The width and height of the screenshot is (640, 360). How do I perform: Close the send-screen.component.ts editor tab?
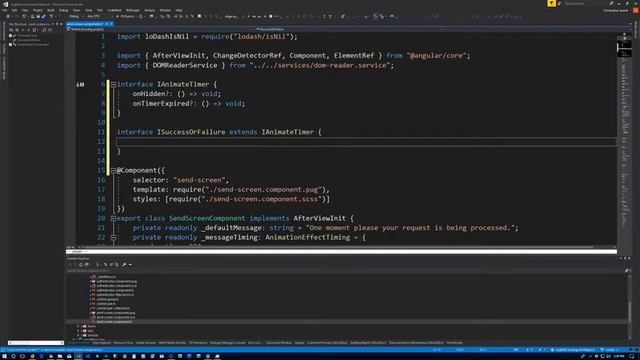pyautogui.click(x=111, y=24)
